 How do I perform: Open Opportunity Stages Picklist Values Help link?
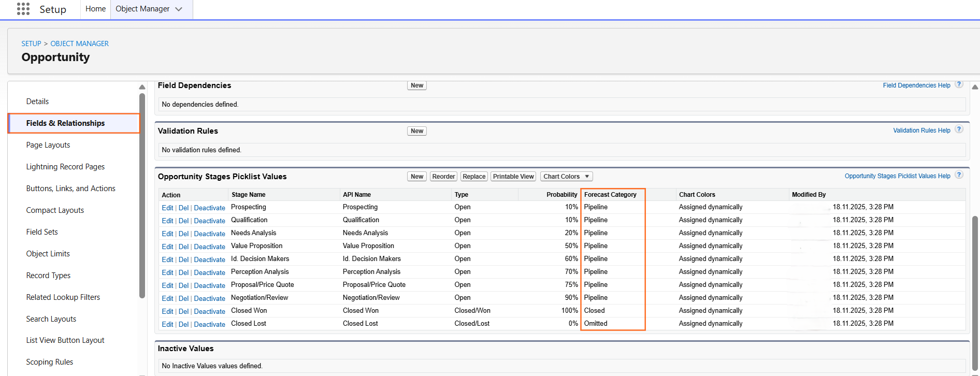click(897, 176)
